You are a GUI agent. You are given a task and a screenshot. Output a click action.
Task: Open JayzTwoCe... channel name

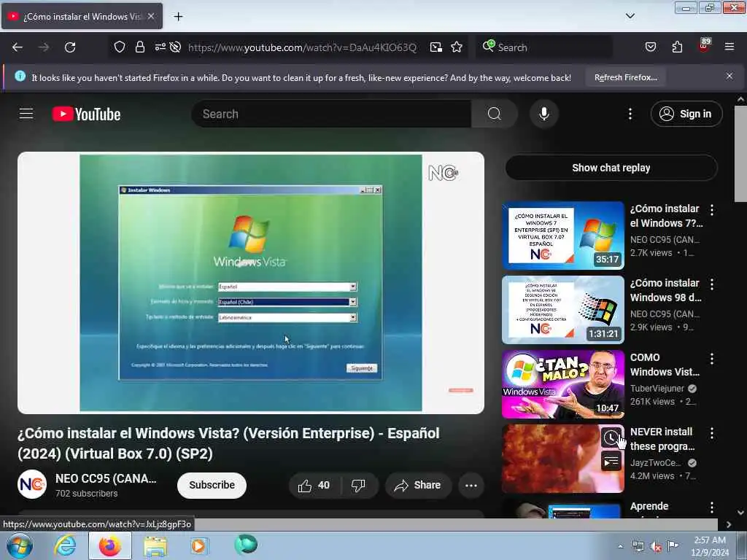tap(655, 462)
